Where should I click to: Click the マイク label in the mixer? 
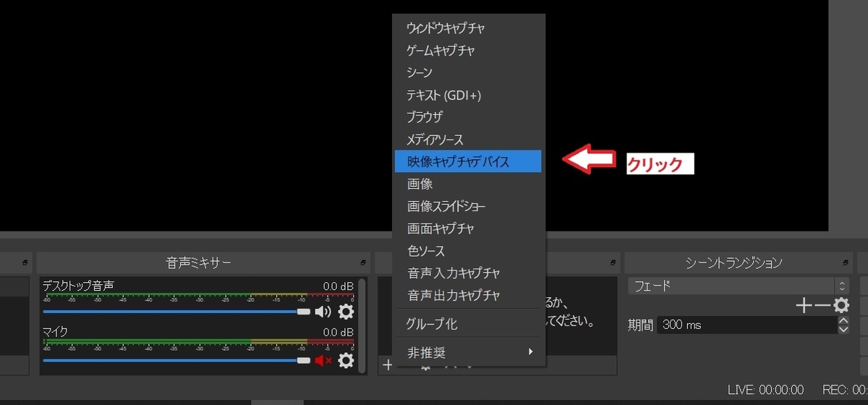point(55,332)
